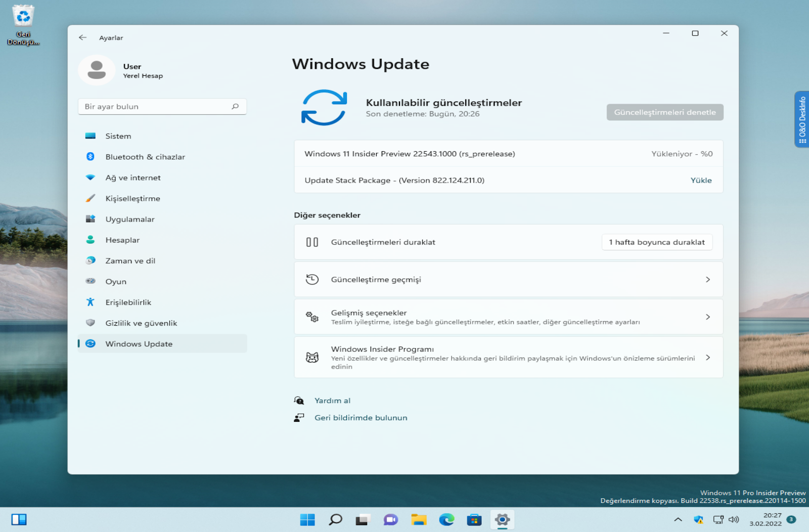
Task: Click the User profile avatar
Action: pyautogui.click(x=97, y=70)
